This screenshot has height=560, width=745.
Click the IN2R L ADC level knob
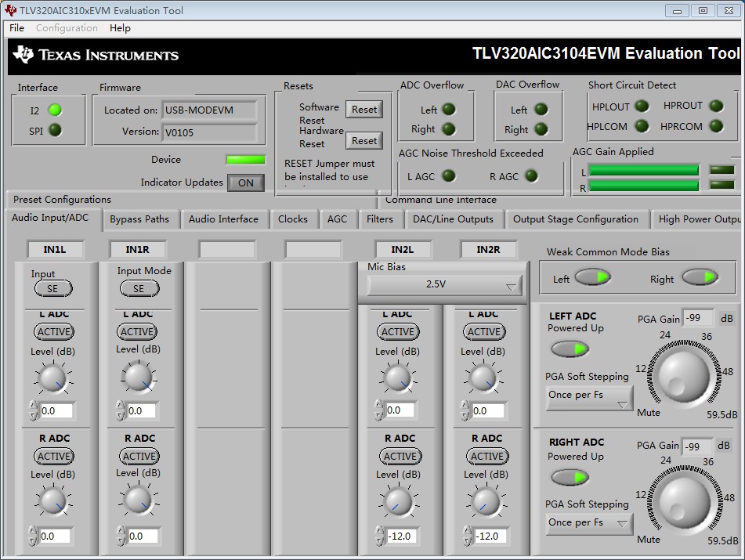(483, 378)
